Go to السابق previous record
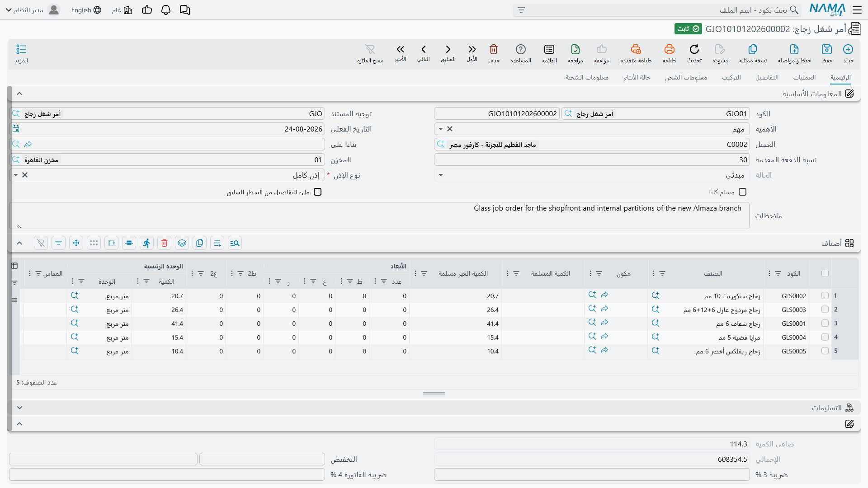Viewport: 868px width, 488px height. pyautogui.click(x=448, y=49)
